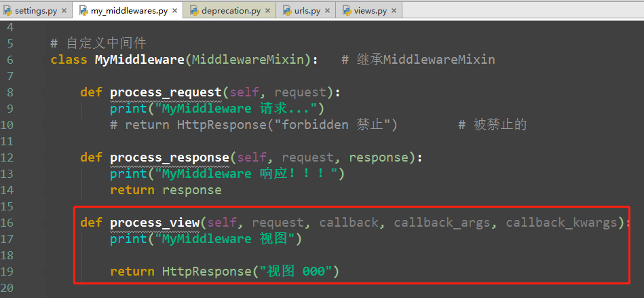Click the string "MyMiddleware 响应！！！"
The width and height of the screenshot is (644, 298).
(x=246, y=174)
